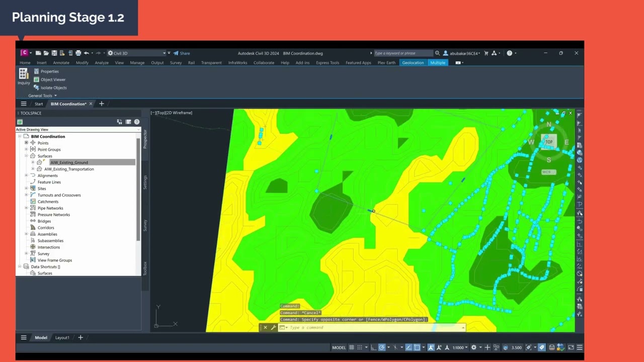Click the Toolspace help icon
Viewport: 644px width, 362px height.
(x=136, y=122)
